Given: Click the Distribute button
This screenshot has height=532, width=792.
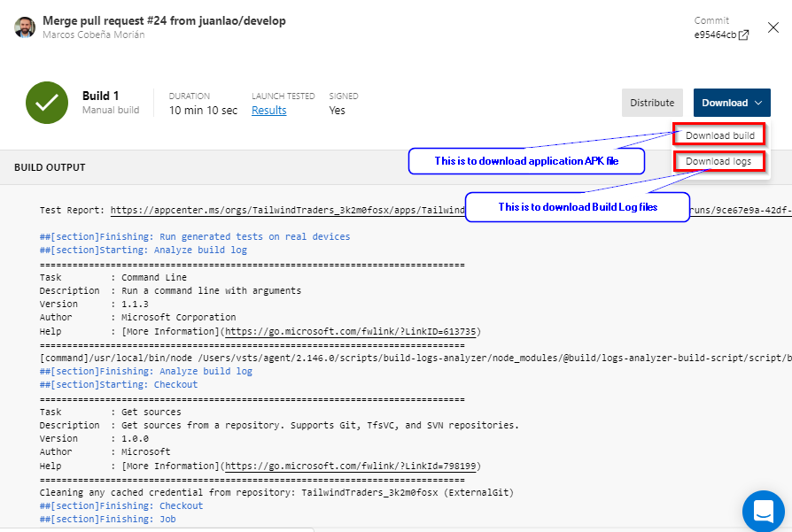Looking at the screenshot, I should (x=652, y=103).
